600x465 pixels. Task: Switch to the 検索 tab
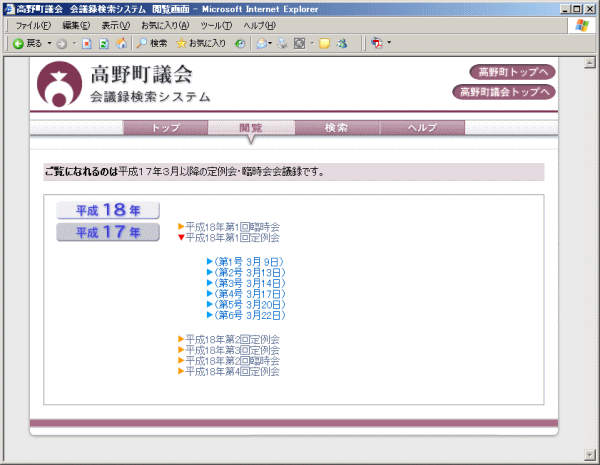(337, 127)
